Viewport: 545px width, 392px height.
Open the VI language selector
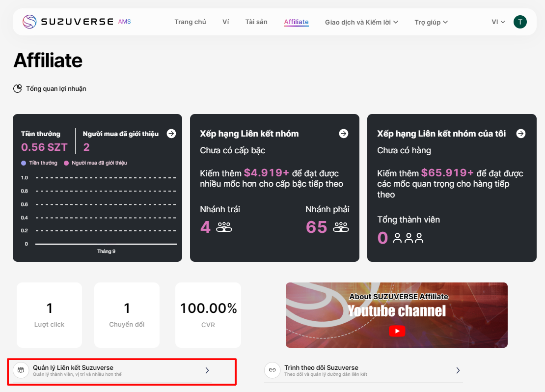pyautogui.click(x=498, y=22)
